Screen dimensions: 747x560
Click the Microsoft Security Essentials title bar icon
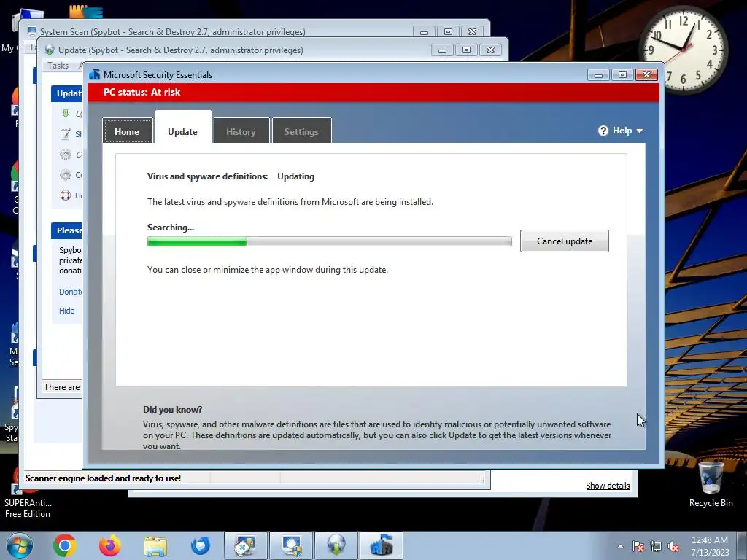(x=94, y=74)
